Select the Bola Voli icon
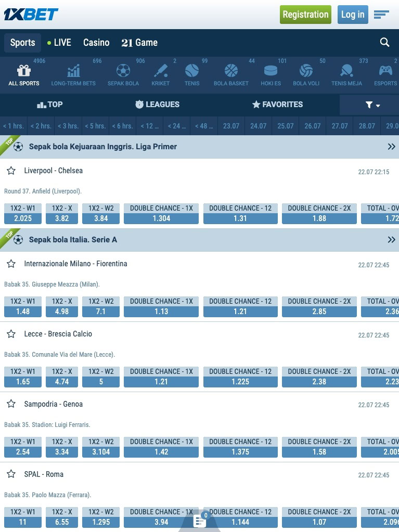Image resolution: width=399 pixels, height=532 pixels. click(x=306, y=71)
